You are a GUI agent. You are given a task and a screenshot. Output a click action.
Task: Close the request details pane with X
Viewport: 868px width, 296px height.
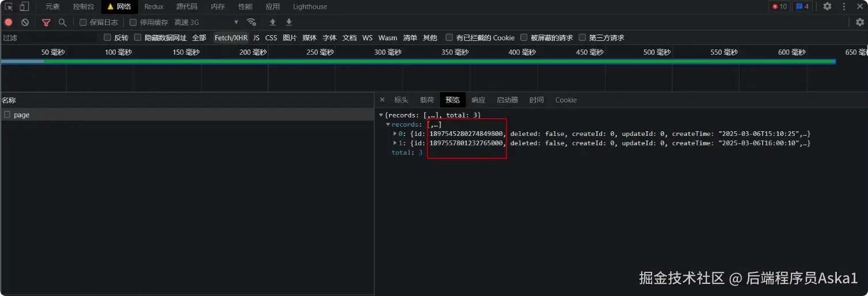pyautogui.click(x=382, y=100)
